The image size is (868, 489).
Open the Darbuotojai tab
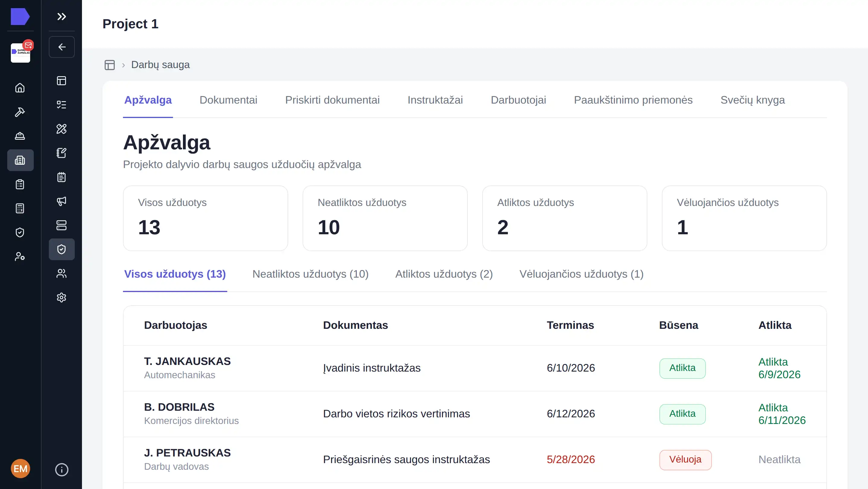coord(518,100)
